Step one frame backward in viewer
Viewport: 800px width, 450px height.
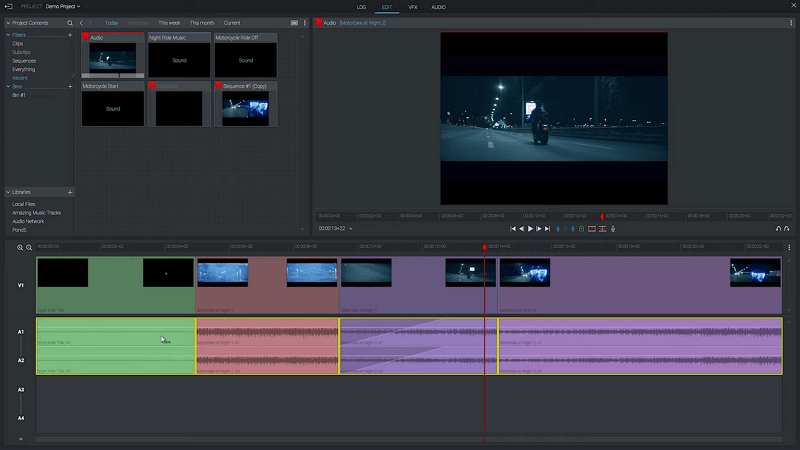coord(521,229)
